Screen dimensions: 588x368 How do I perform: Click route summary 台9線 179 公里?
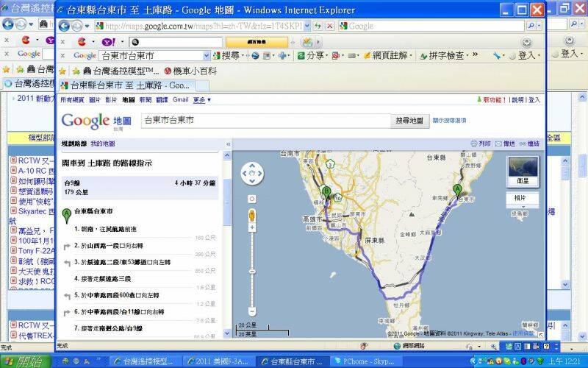[140, 188]
